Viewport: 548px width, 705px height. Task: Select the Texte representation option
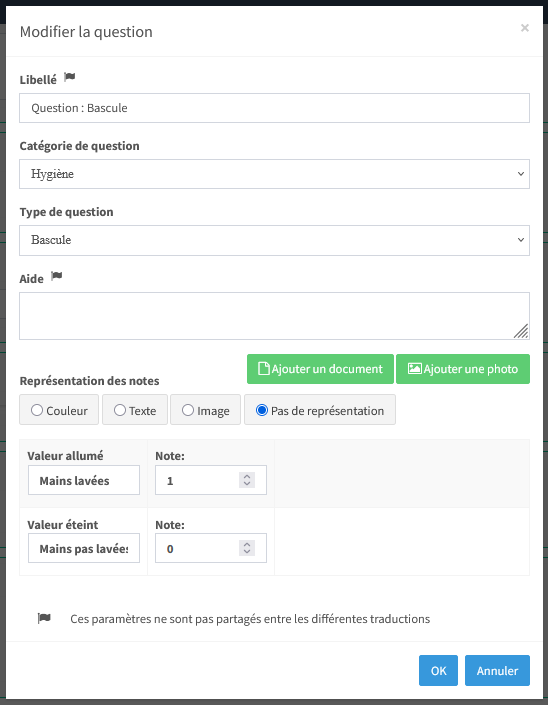point(120,410)
